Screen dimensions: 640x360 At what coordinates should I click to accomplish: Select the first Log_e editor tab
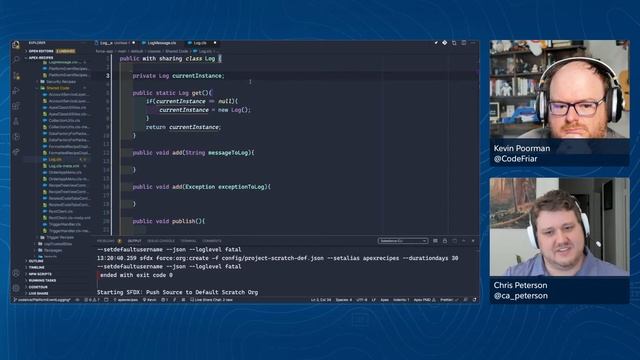pyautogui.click(x=115, y=43)
